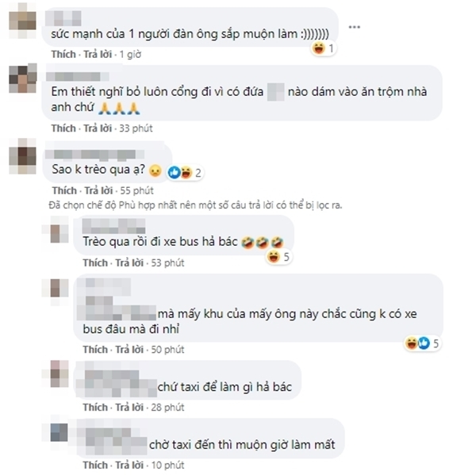Open the 'Phù hợp nhất' filter notice
476x475 pixels.
point(195,205)
